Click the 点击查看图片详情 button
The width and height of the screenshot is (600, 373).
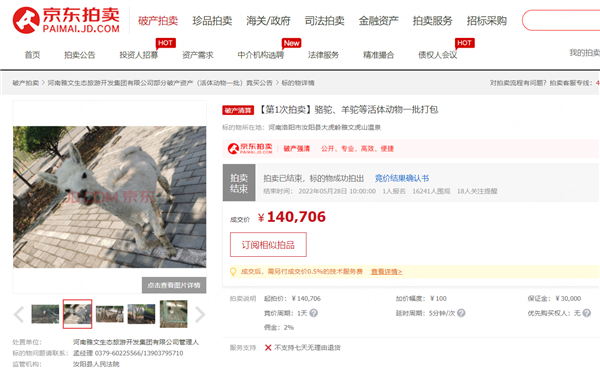[174, 285]
